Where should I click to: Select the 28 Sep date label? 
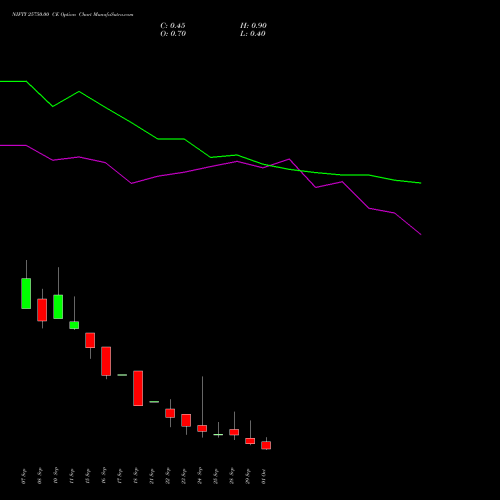tap(232, 476)
